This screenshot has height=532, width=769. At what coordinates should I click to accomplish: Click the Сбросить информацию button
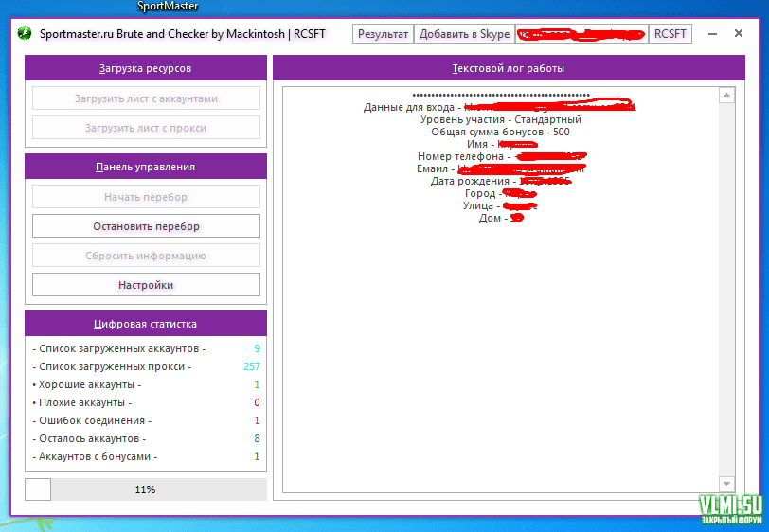[x=146, y=256]
